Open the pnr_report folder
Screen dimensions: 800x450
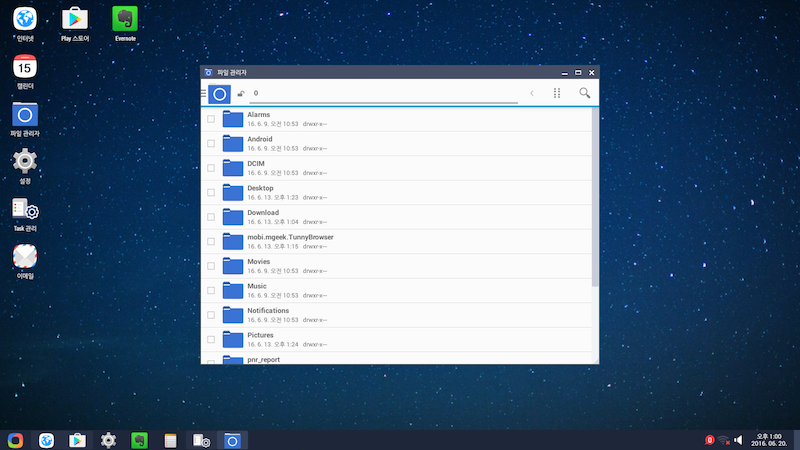(396, 358)
